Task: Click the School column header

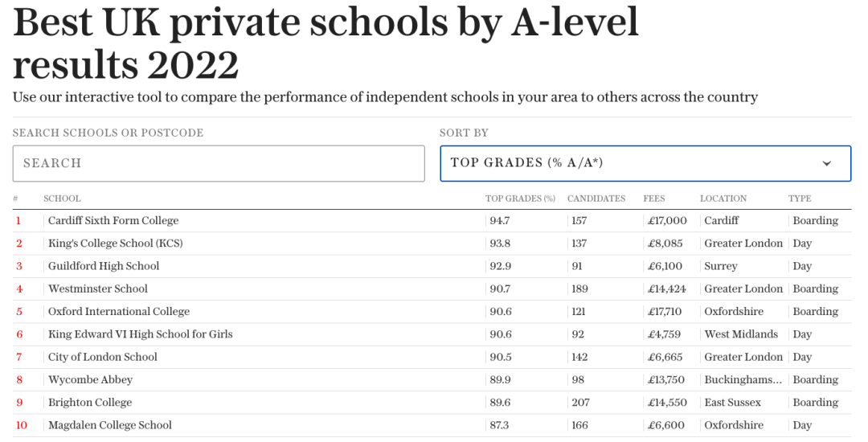Action: tap(62, 198)
